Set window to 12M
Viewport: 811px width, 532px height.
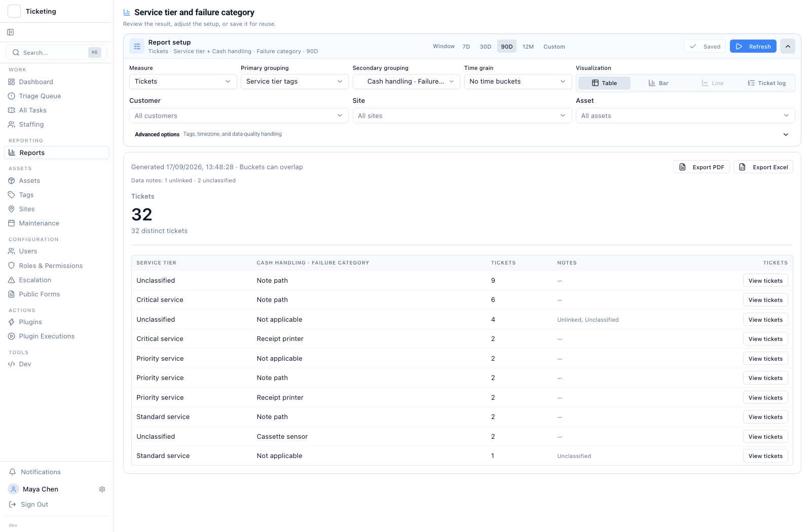coord(528,47)
